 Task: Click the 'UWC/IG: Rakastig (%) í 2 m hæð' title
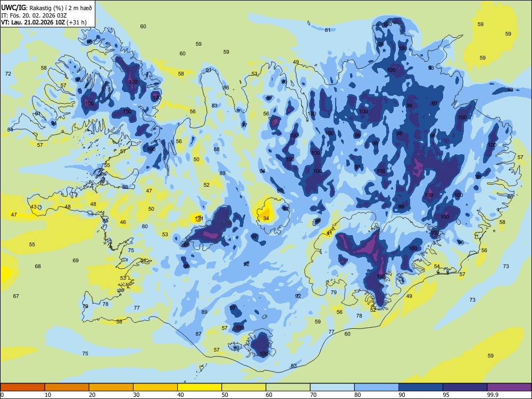[x=46, y=8]
